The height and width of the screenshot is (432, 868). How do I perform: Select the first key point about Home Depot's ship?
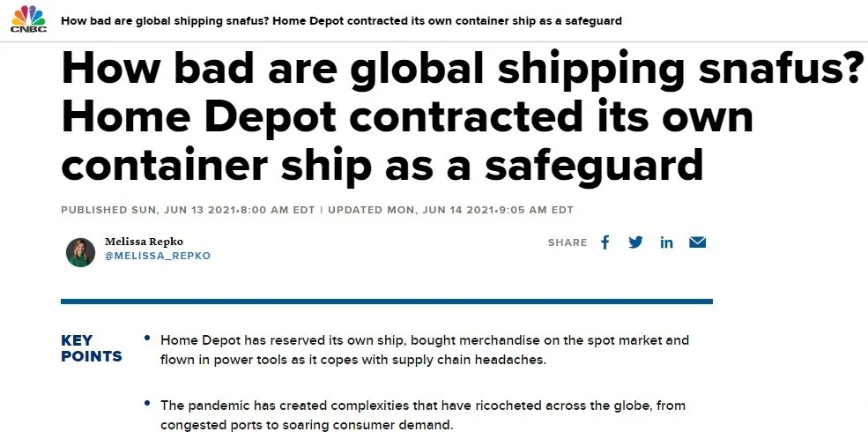(x=424, y=349)
